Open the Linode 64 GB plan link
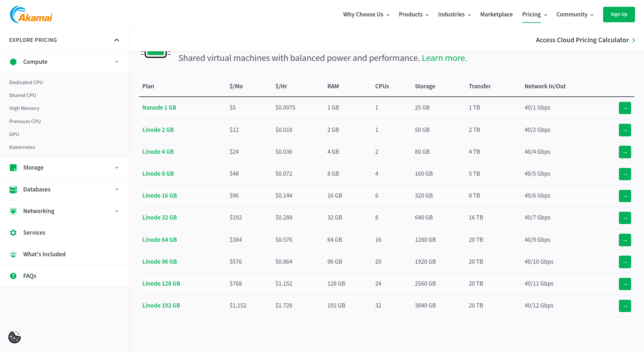Image resolution: width=644 pixels, height=352 pixels. click(160, 240)
